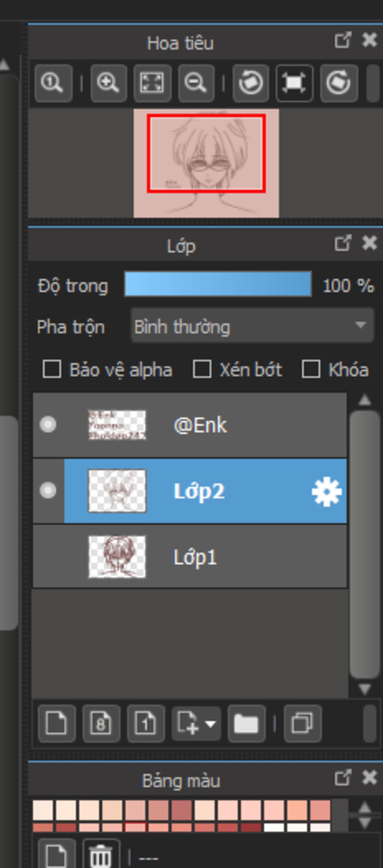Open Lớp2 layer settings gear
The width and height of the screenshot is (383, 868).
(x=326, y=491)
